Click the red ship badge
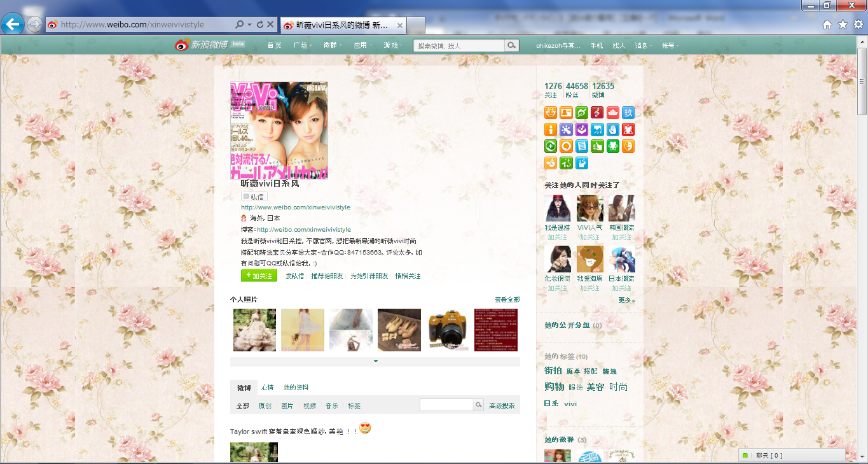The image size is (868, 464). 613,113
